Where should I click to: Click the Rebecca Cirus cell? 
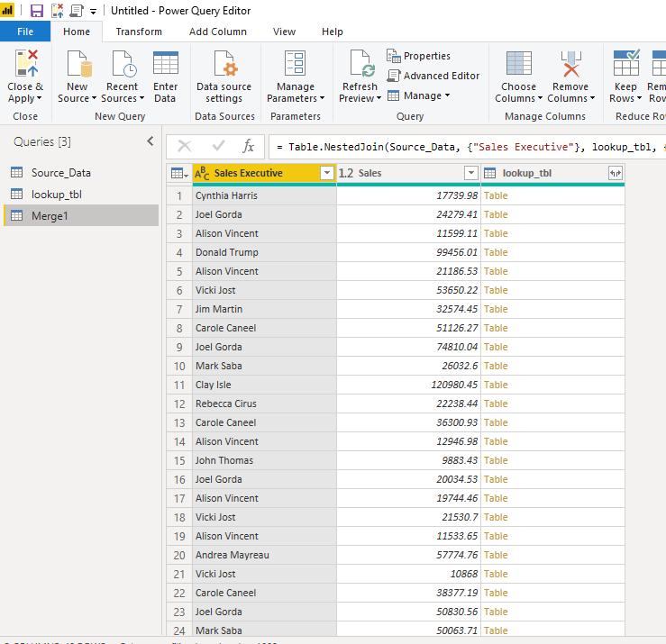264,404
